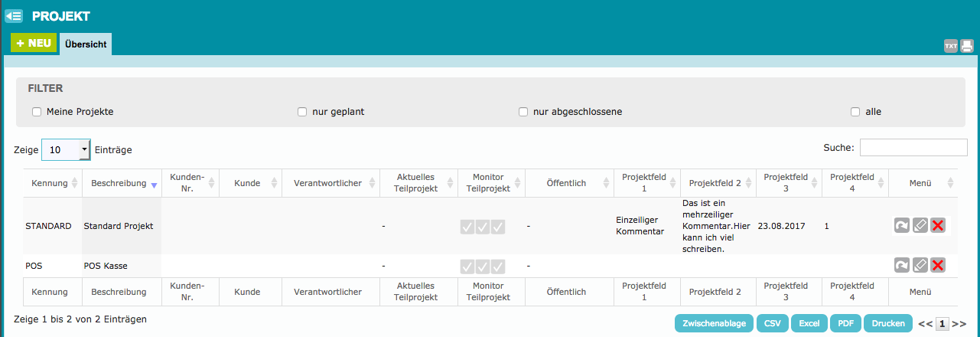Export the table with the Excel button

pos(809,323)
